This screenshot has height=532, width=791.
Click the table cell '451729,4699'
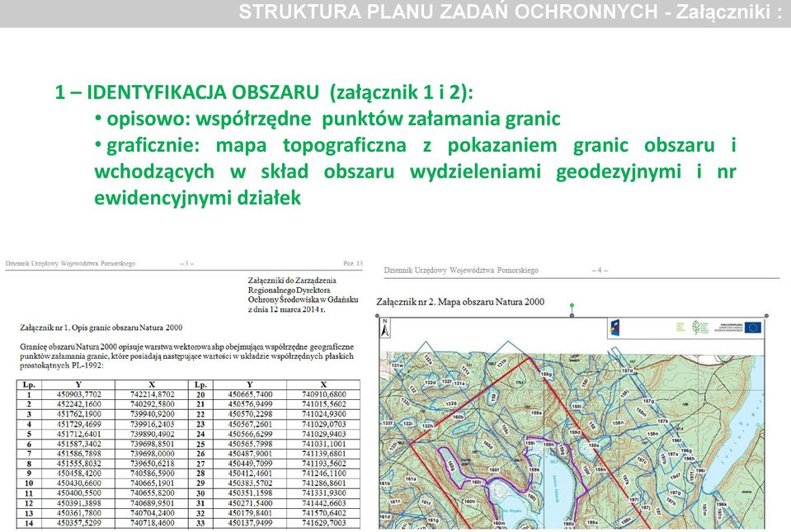[x=78, y=424]
